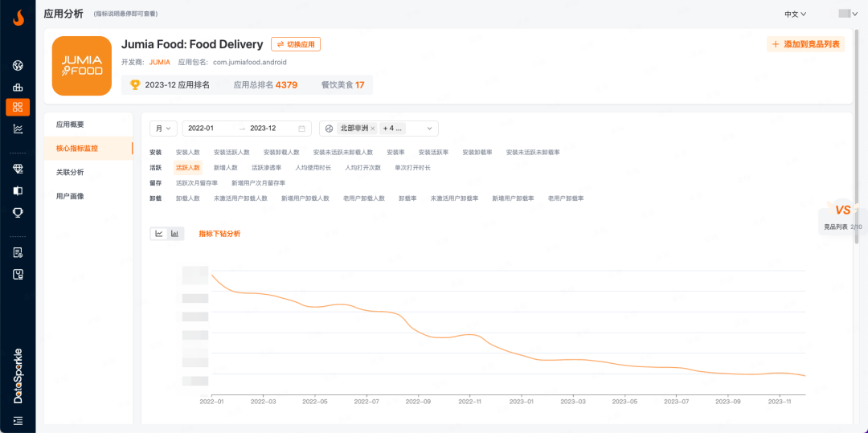The height and width of the screenshot is (433, 868).
Task: Remove the 北部非洲 region tag
Action: point(373,129)
